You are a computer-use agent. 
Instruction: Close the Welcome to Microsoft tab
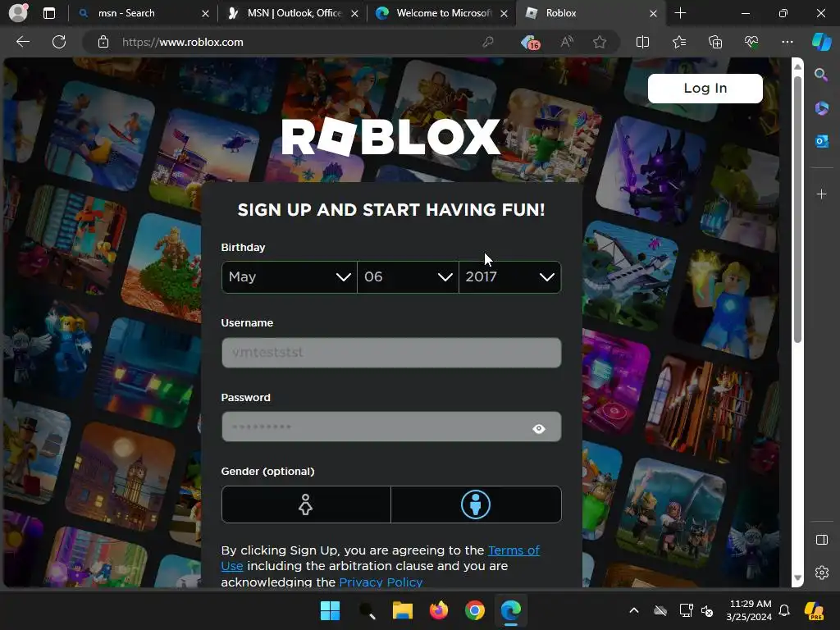(504, 13)
